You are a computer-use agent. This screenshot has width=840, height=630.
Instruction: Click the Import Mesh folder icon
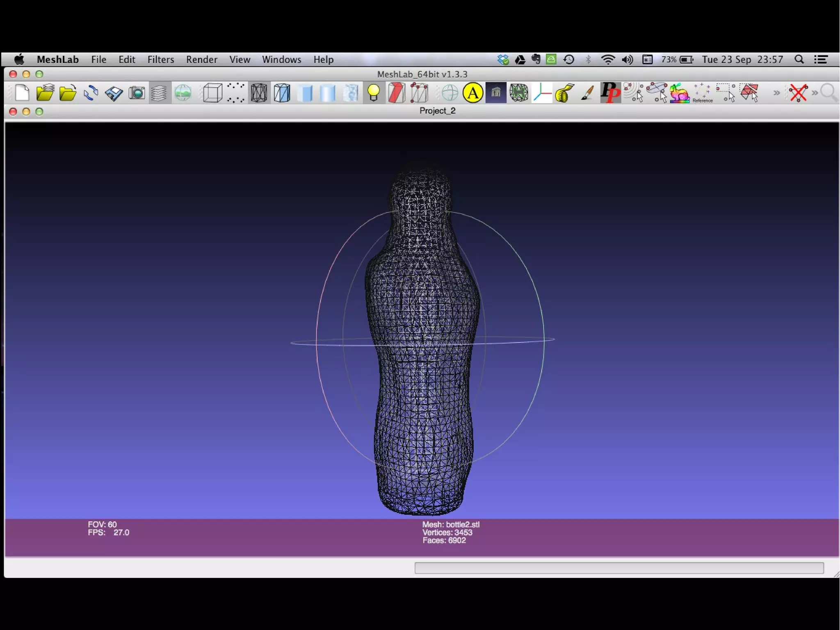tap(68, 93)
